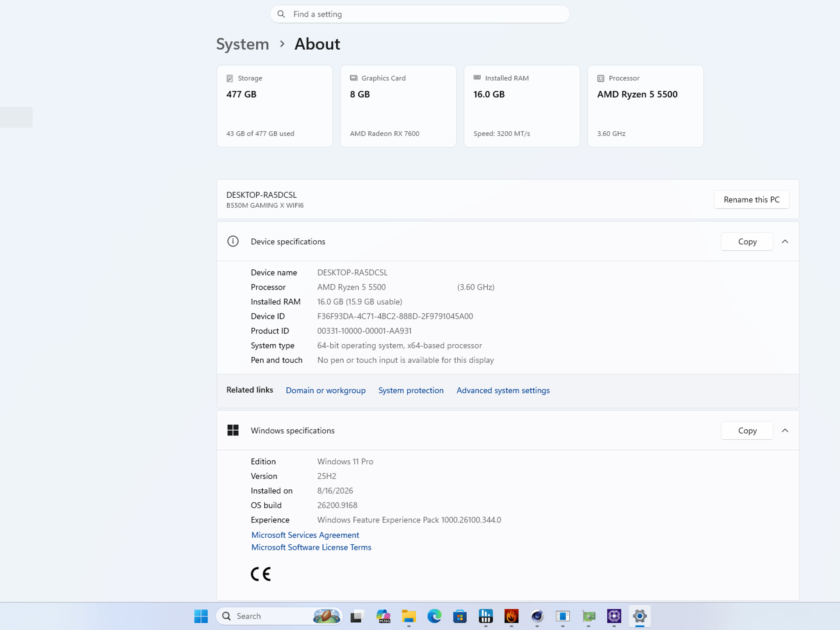This screenshot has height=630, width=840.
Task: Open the blue window panel app icon
Action: pos(563,616)
